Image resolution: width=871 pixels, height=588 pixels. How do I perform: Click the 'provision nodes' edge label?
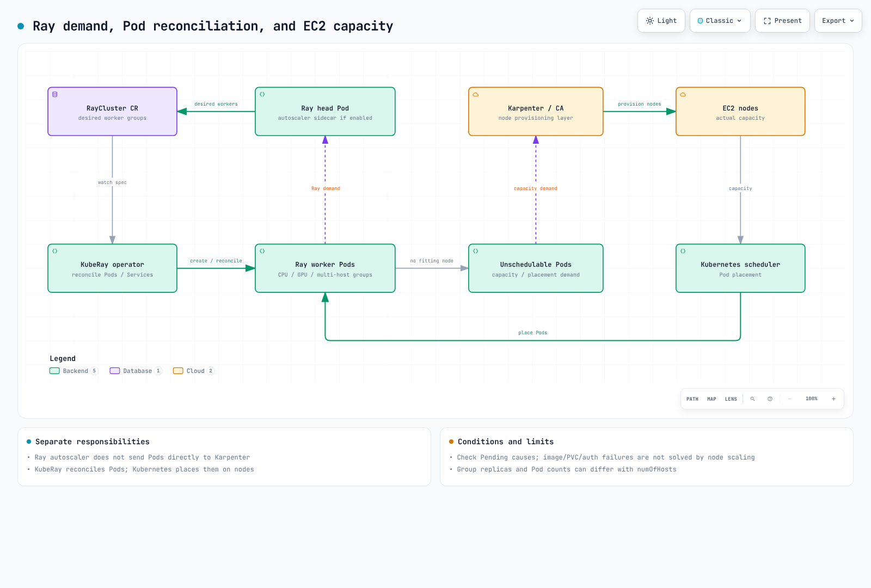click(640, 104)
